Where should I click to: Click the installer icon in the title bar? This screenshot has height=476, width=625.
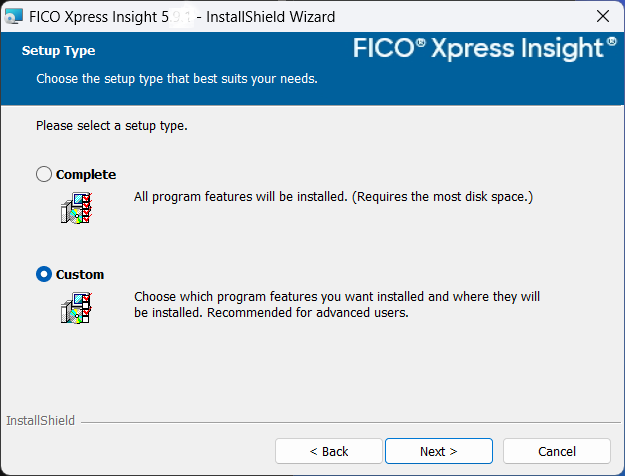click(x=14, y=17)
